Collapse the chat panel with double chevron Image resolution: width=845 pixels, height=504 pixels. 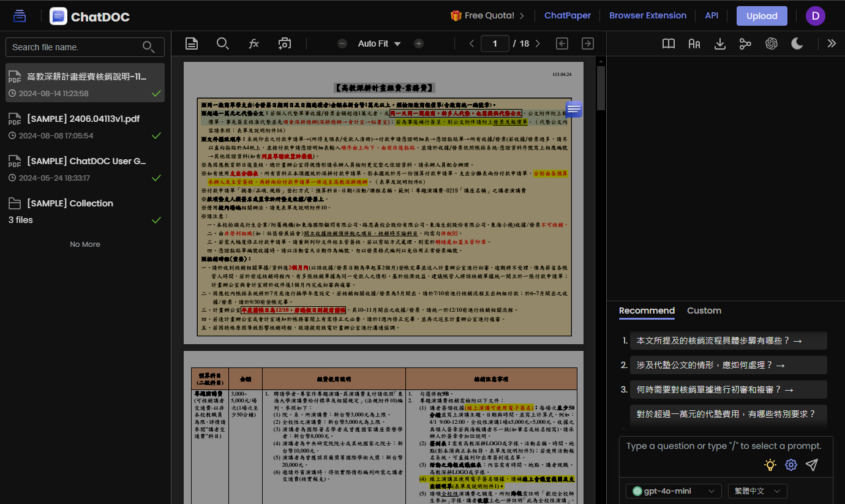[x=832, y=43]
